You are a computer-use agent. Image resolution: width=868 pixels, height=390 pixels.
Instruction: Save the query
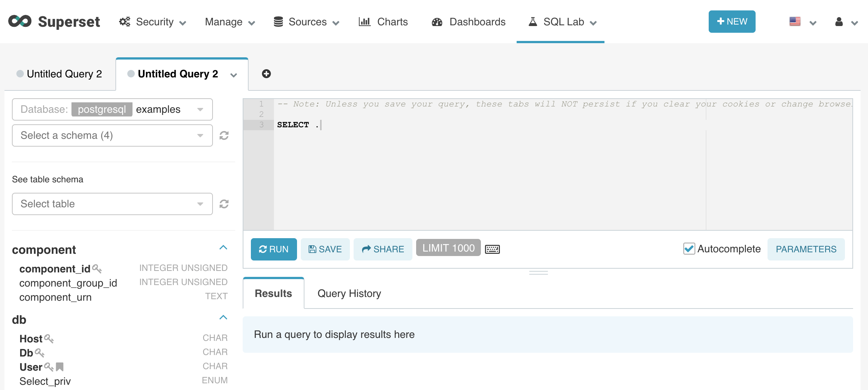click(325, 249)
